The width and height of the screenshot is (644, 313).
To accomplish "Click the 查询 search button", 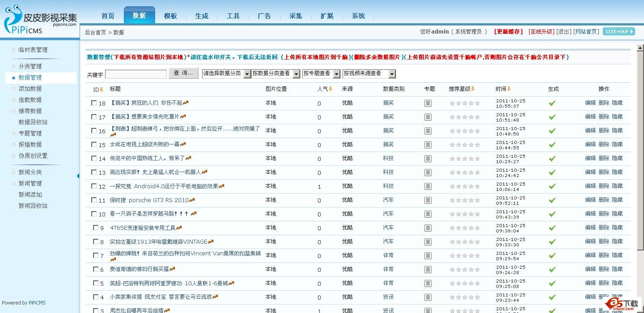I will [x=183, y=73].
